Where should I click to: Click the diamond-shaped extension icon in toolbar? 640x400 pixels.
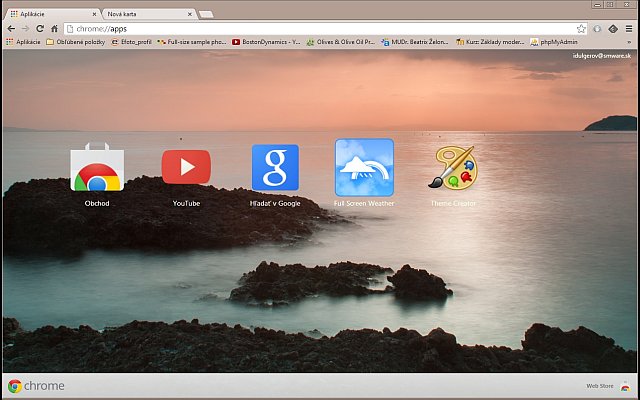pos(613,29)
